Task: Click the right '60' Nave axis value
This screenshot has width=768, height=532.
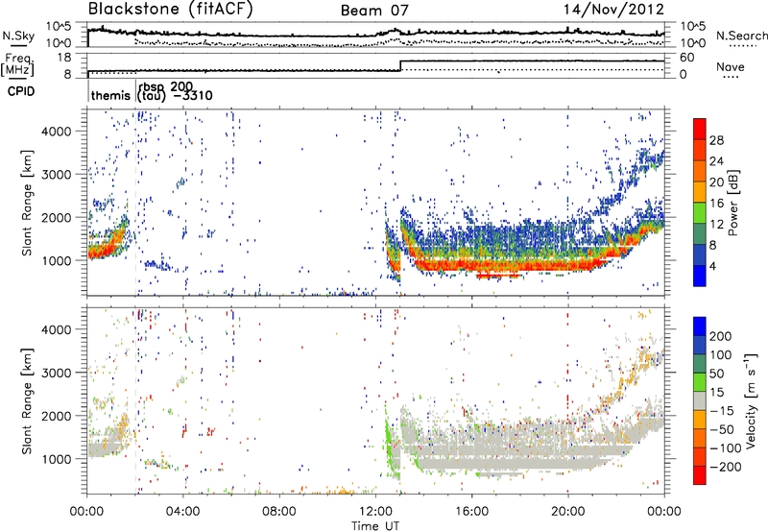Action: (687, 58)
